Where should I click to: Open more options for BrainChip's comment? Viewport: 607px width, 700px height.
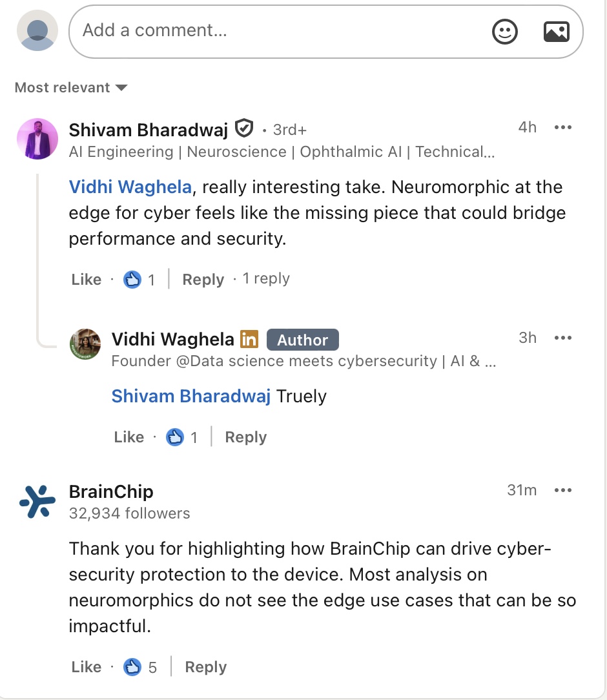click(x=563, y=490)
